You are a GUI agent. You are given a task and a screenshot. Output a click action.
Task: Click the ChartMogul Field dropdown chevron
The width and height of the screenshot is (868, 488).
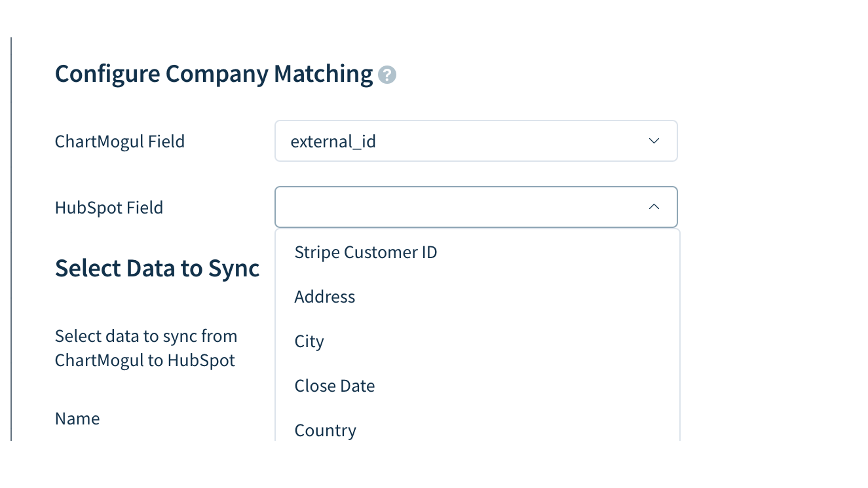point(653,141)
